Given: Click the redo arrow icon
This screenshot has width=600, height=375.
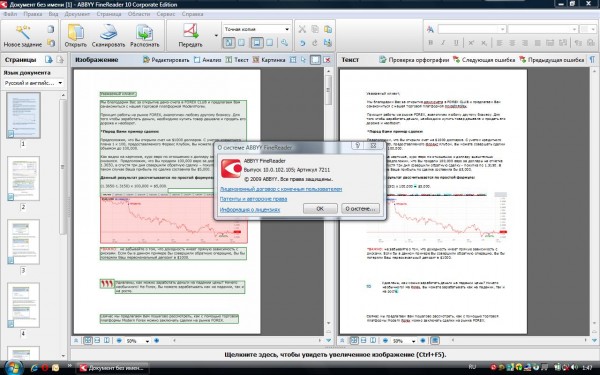Looking at the screenshot, I should [x=315, y=43].
